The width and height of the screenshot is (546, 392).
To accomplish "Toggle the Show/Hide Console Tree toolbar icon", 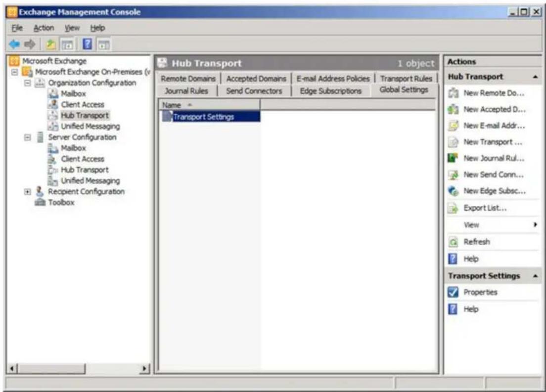I will coord(67,44).
